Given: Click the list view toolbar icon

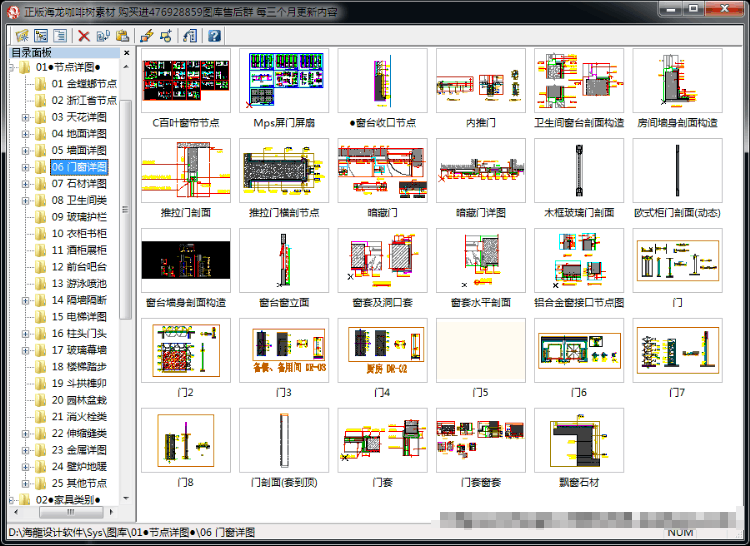Looking at the screenshot, I should pos(60,36).
